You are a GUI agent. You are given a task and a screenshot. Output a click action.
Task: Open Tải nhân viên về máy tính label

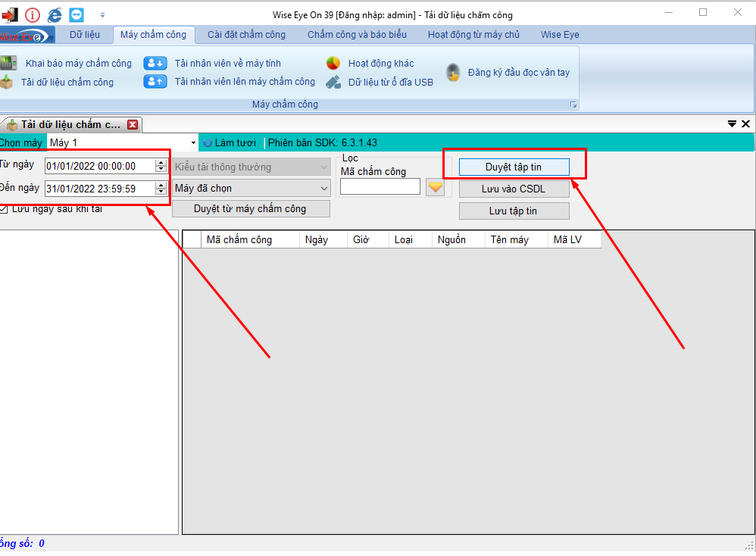227,63
